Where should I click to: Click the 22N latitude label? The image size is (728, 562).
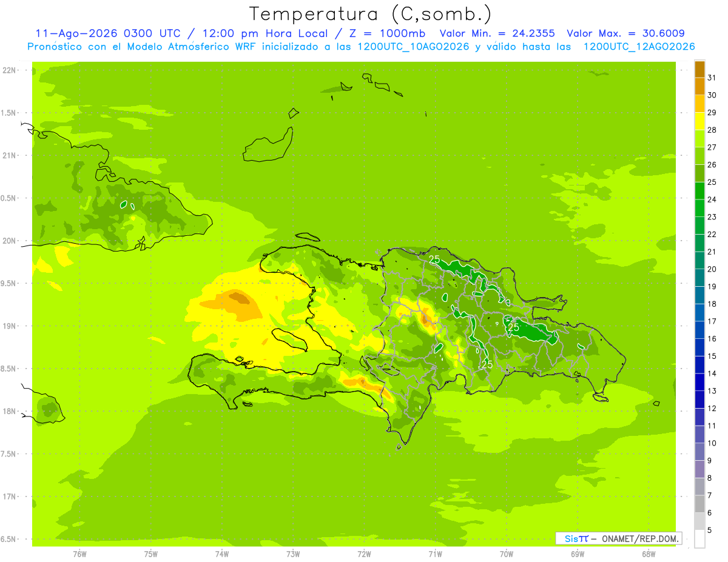[8, 70]
